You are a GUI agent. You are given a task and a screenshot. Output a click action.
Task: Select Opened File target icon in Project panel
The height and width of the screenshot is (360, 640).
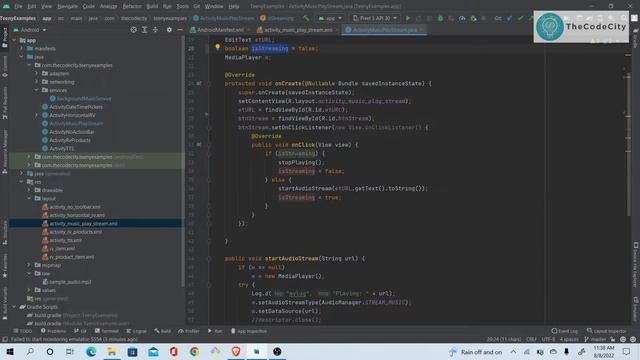133,30
